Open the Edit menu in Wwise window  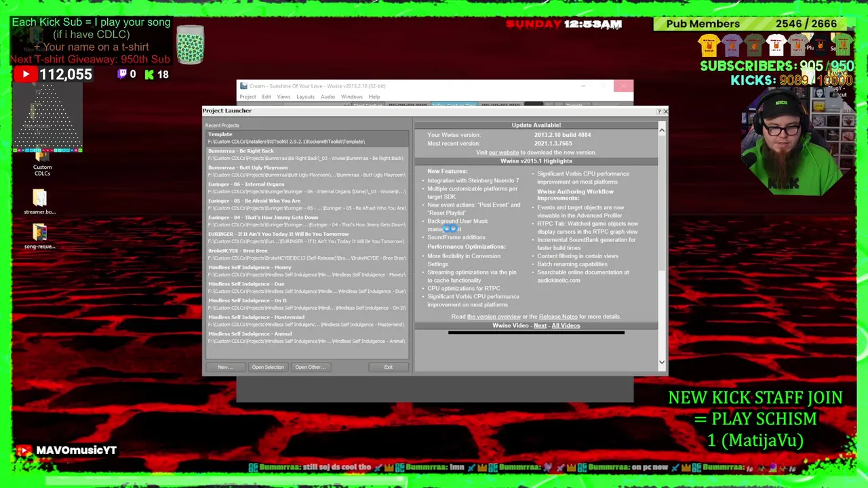coord(267,97)
